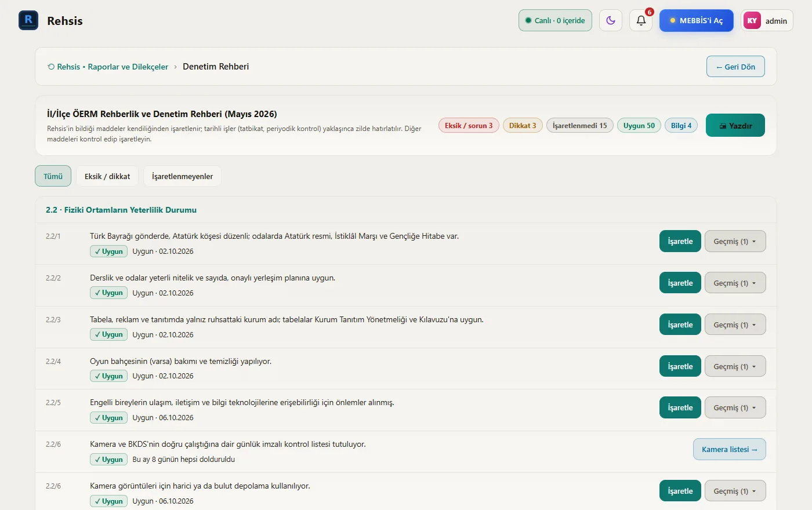Open Kamera listesi link
Screen dimensions: 812x510
[730, 449]
